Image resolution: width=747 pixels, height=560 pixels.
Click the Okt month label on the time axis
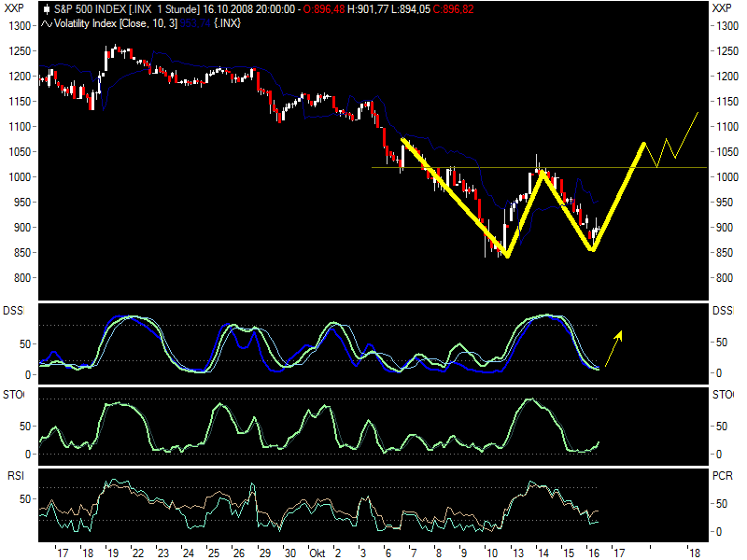(x=317, y=553)
